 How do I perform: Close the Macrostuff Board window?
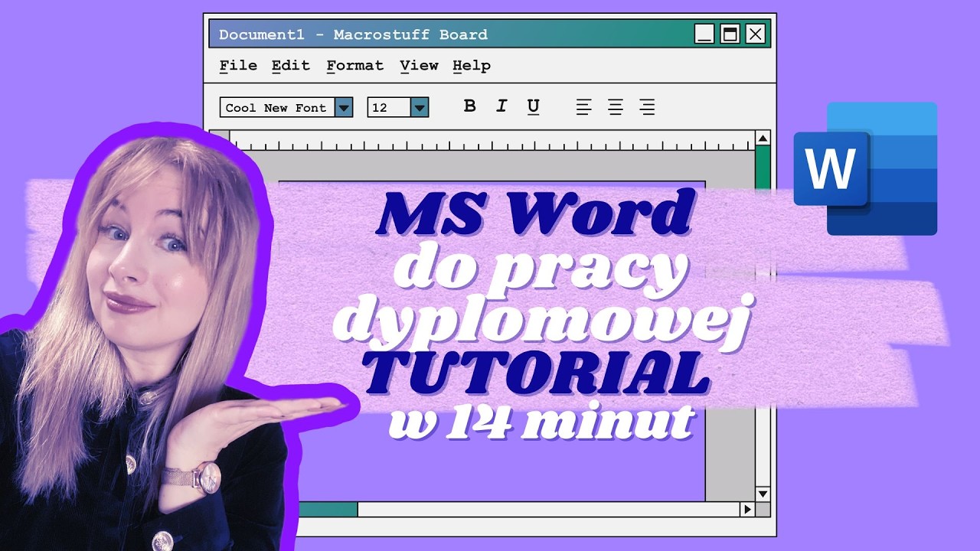756,34
